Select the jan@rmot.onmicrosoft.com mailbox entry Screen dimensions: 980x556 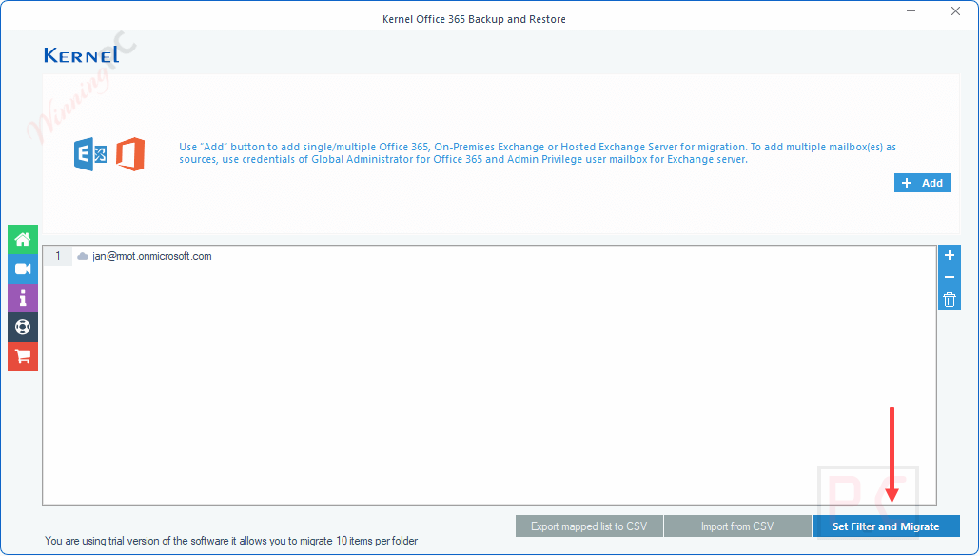click(153, 255)
